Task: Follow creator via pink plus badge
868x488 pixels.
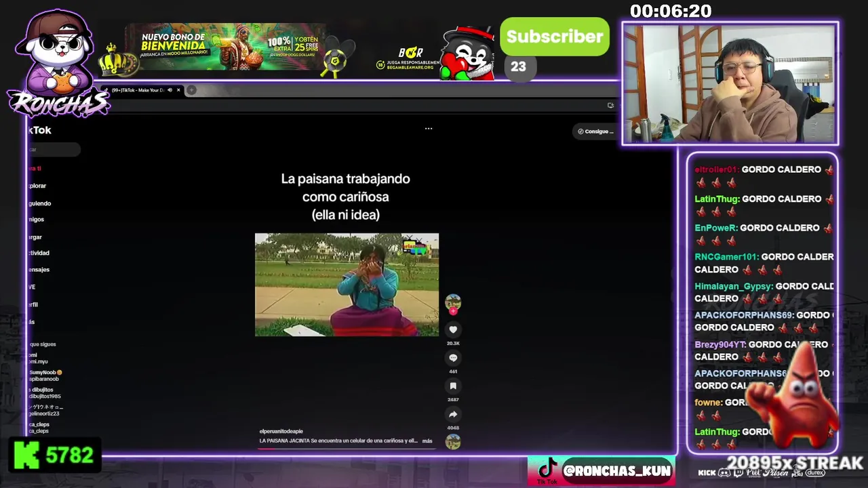Action: (453, 311)
